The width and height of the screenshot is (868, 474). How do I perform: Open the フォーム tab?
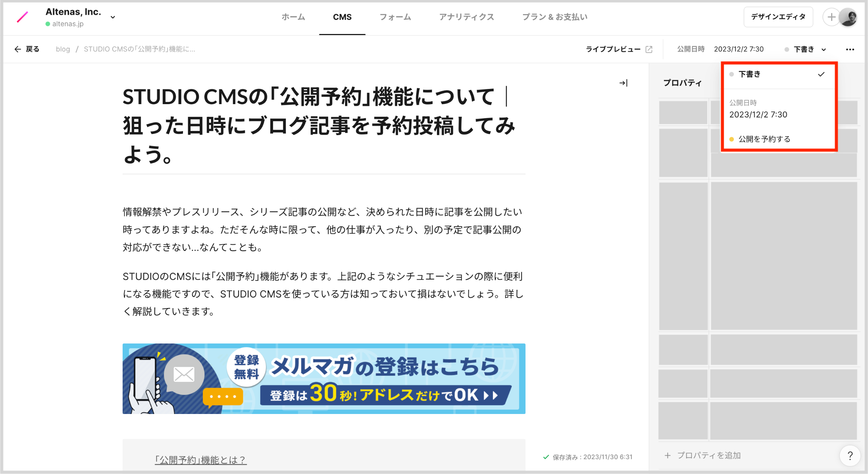click(395, 17)
